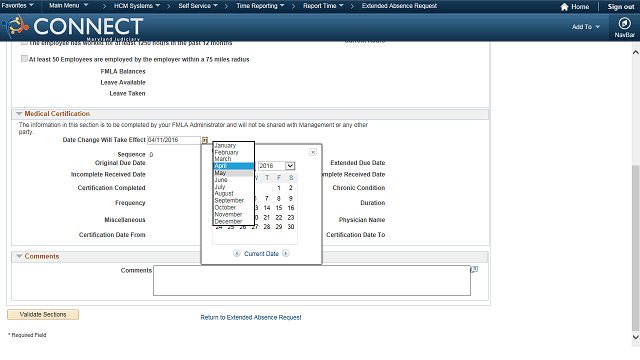Go to previous month arrow in calendar

click(237, 253)
